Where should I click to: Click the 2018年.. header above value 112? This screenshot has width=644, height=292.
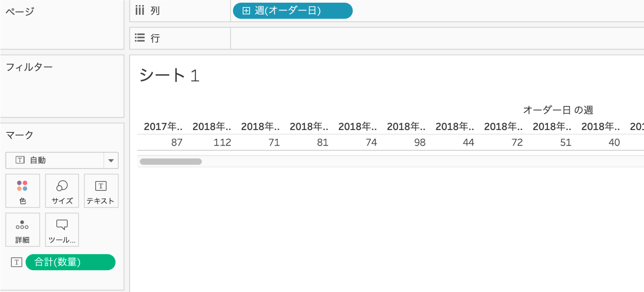(x=212, y=127)
